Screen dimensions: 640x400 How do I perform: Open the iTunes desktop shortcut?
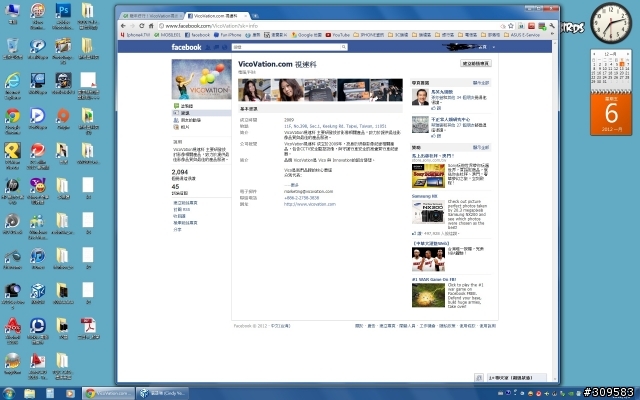tap(38, 259)
